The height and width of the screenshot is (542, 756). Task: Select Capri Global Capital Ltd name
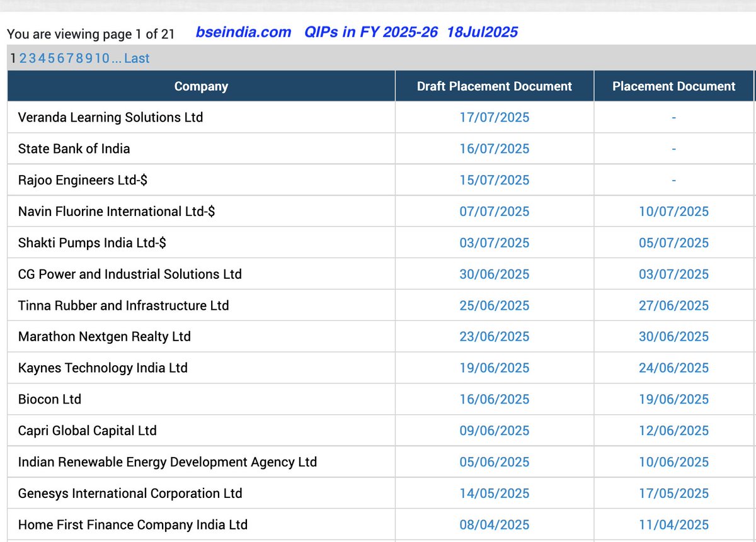[x=88, y=431]
